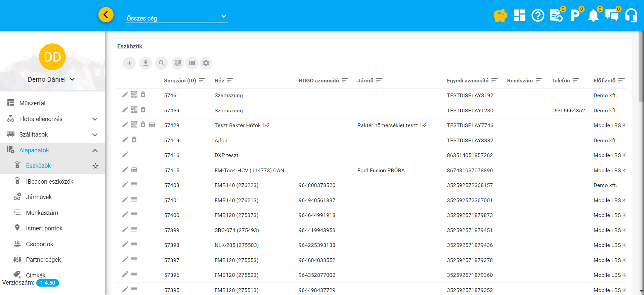The width and height of the screenshot is (644, 295).
Task: Open table settings gear icon
Action: 206,63
